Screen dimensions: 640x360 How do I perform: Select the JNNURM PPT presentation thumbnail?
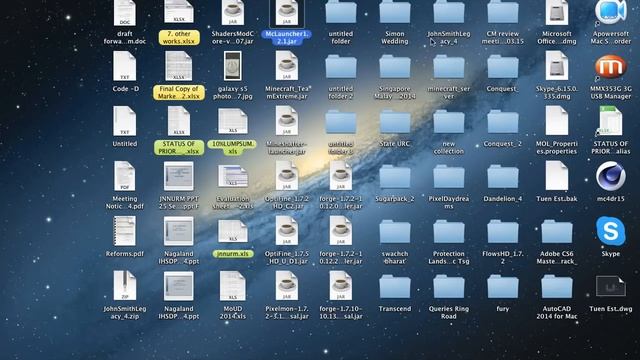179,176
